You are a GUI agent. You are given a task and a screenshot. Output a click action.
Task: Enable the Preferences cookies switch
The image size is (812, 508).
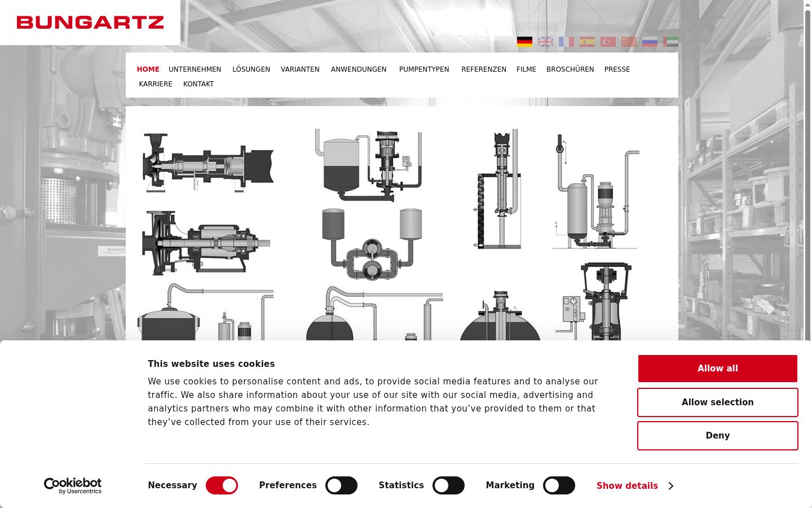341,485
